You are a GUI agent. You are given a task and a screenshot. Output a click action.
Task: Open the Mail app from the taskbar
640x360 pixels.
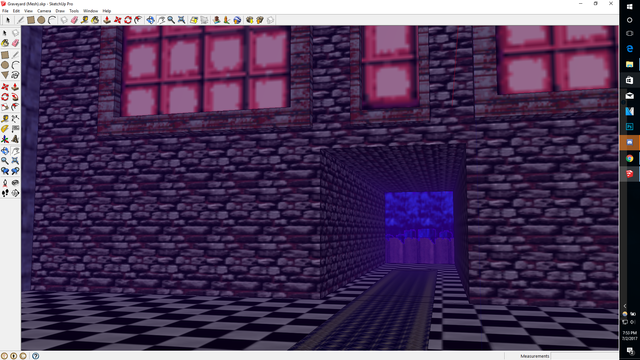(629, 96)
